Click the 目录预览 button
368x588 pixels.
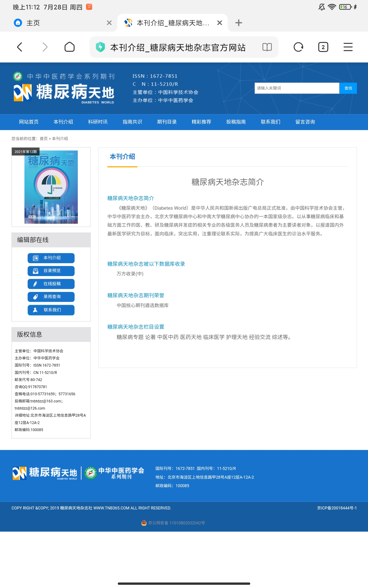(51, 271)
